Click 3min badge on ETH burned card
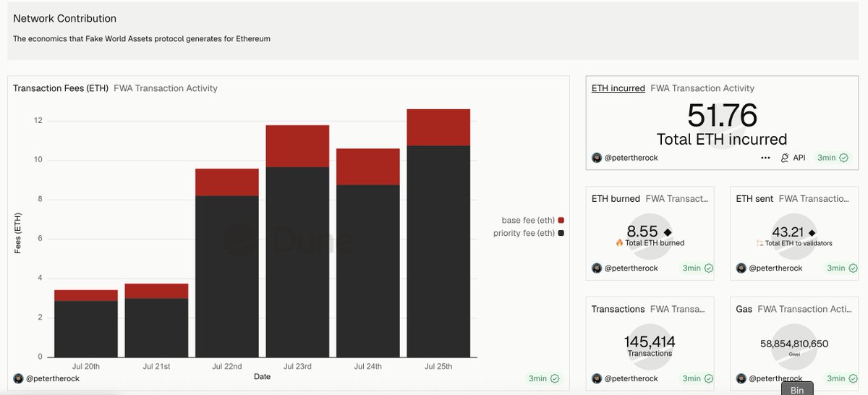 pos(698,268)
